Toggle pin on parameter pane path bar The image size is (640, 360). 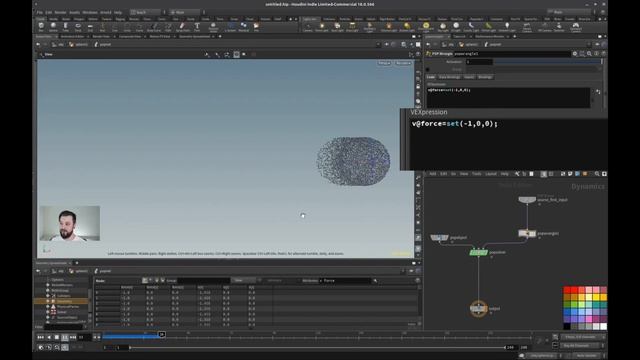coord(597,44)
